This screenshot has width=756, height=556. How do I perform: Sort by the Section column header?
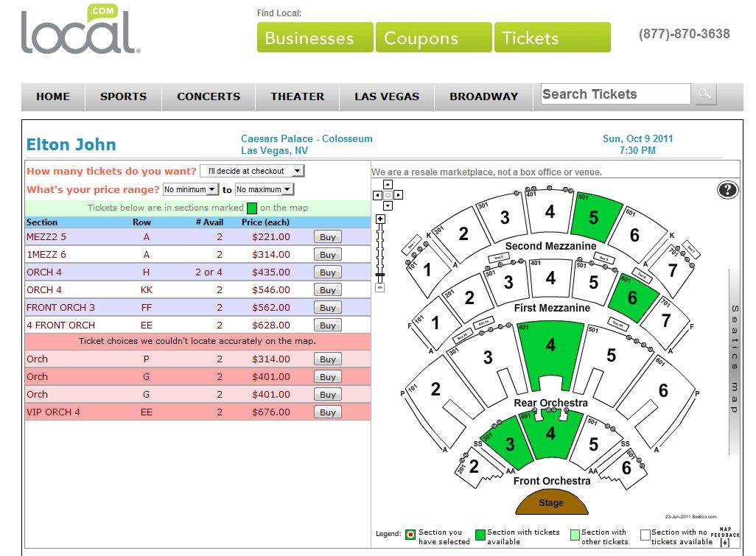tap(42, 222)
